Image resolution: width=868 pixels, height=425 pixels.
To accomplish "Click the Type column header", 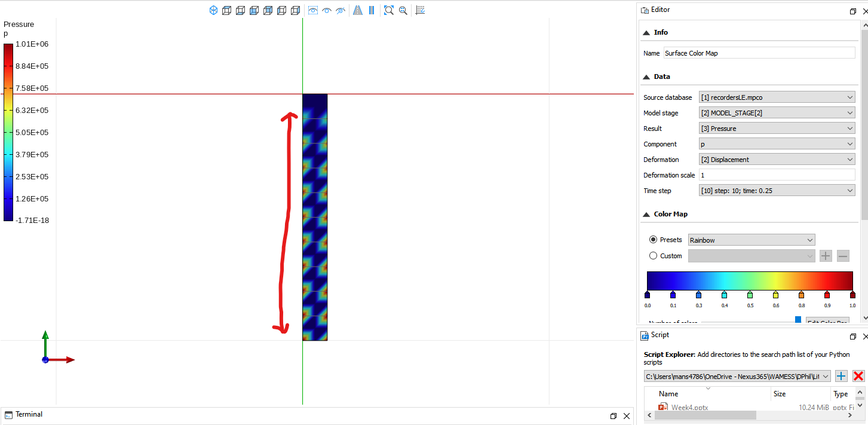I will point(842,394).
